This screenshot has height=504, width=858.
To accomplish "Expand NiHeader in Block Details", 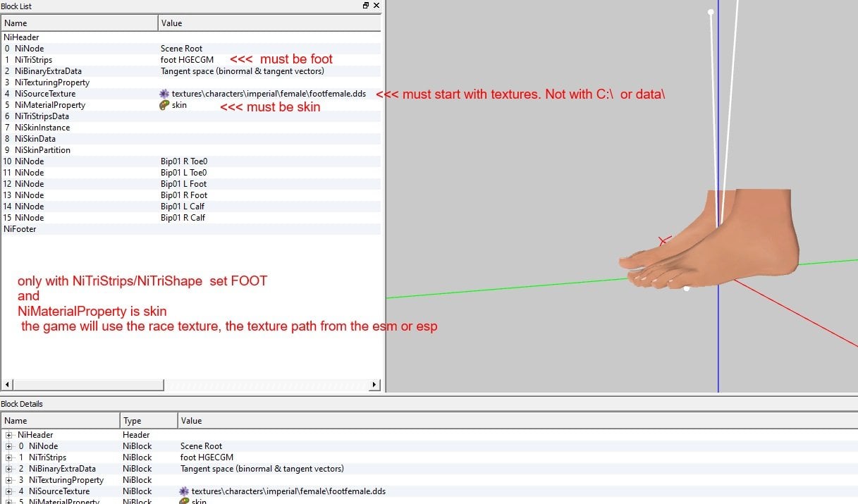I will click(x=9, y=435).
